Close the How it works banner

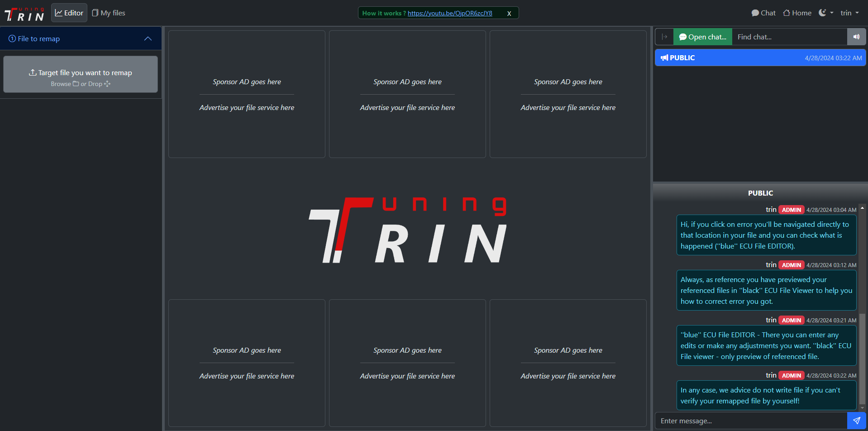tap(509, 14)
